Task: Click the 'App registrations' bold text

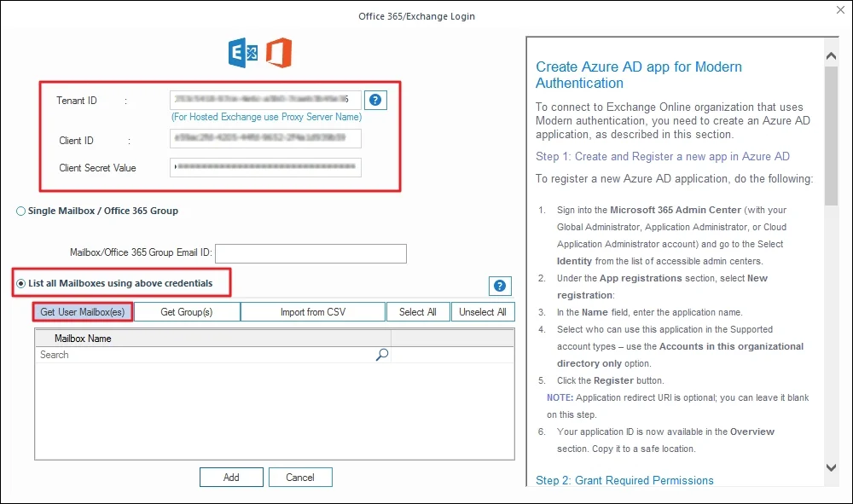Action: (641, 278)
